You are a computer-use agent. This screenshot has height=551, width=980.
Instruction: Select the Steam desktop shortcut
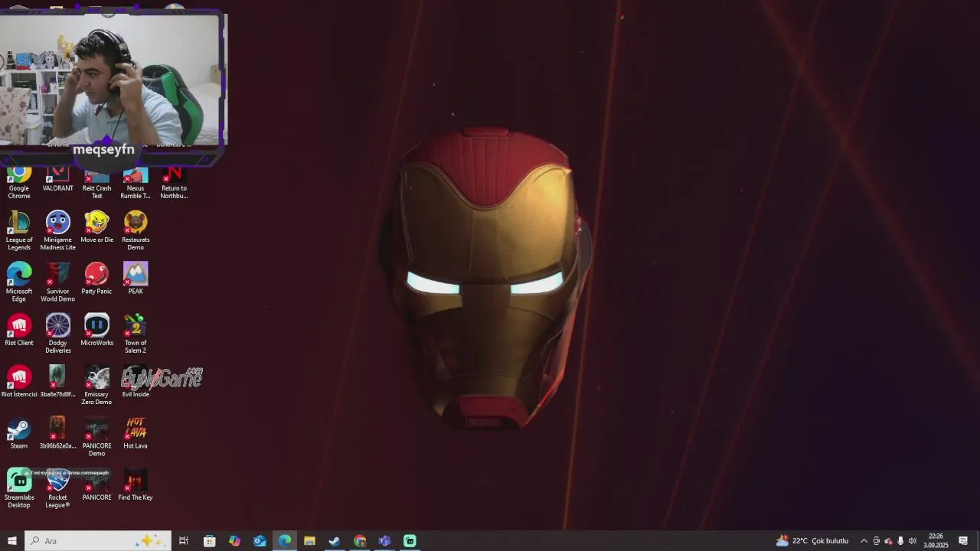pyautogui.click(x=19, y=433)
